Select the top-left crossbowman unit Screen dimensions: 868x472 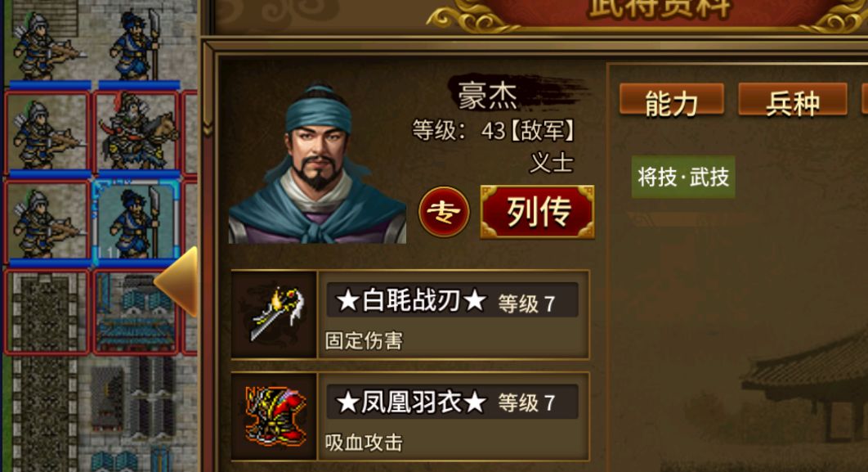(47, 44)
